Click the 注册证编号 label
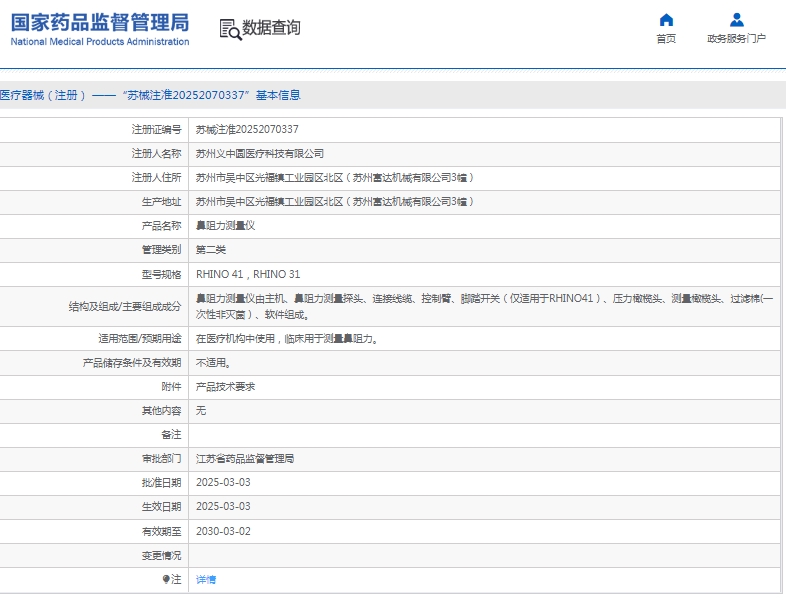786x602 pixels. [x=156, y=130]
